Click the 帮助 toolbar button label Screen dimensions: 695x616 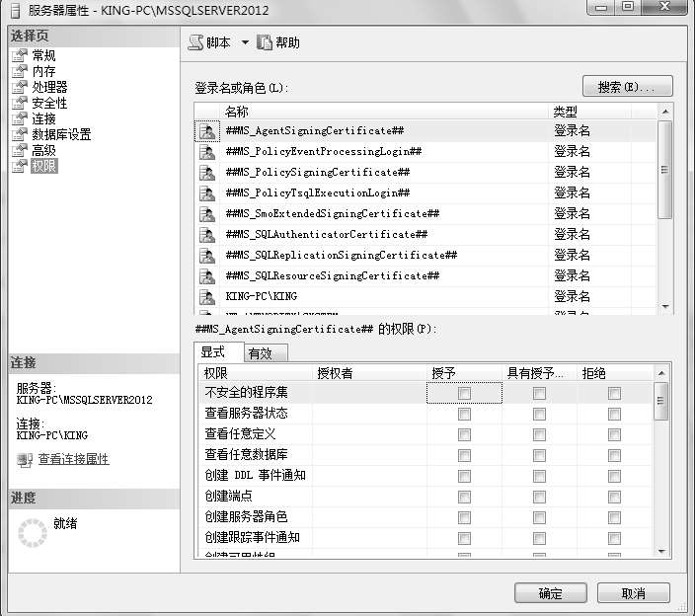287,42
